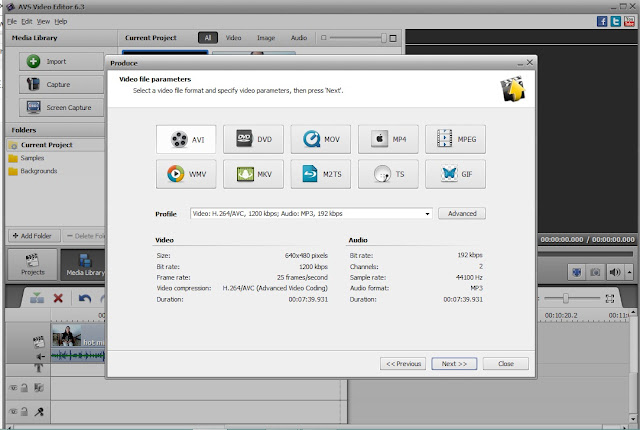Click Add Folder button
The image size is (640, 430).
(x=34, y=236)
